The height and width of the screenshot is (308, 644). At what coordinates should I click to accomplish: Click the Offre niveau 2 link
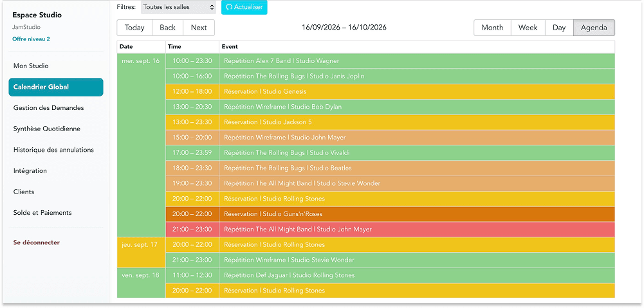point(32,39)
